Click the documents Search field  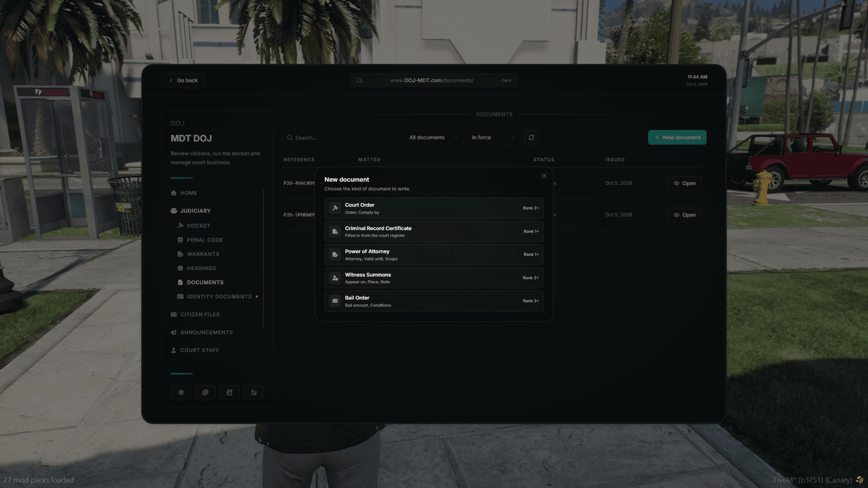click(x=342, y=138)
